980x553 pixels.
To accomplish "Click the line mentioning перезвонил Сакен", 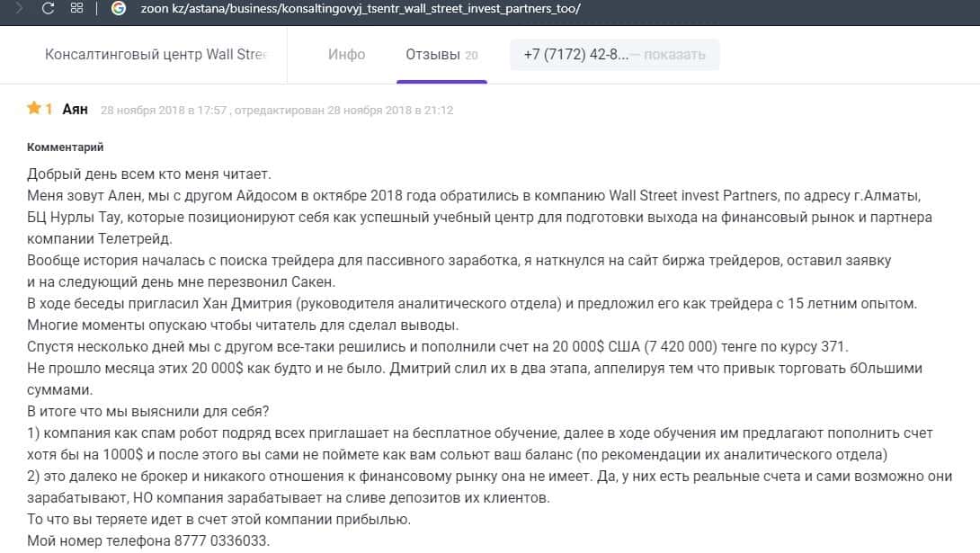I will [x=182, y=281].
